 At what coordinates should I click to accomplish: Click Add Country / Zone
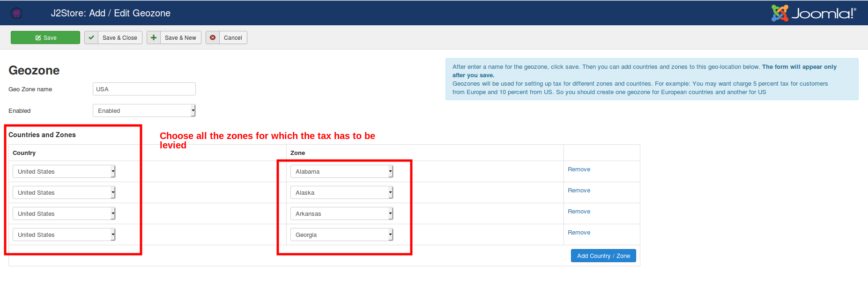[x=603, y=256]
